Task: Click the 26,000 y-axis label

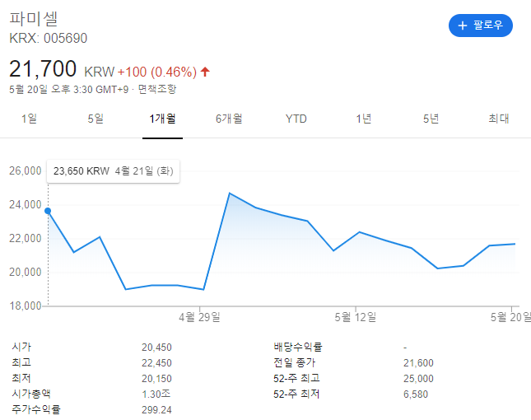Action: point(25,170)
